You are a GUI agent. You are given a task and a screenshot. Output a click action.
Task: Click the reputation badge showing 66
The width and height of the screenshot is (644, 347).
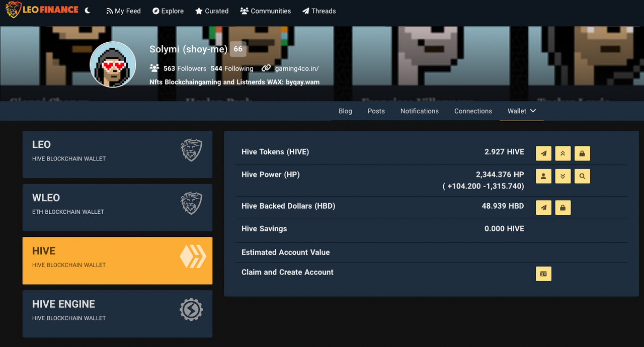[x=238, y=49]
